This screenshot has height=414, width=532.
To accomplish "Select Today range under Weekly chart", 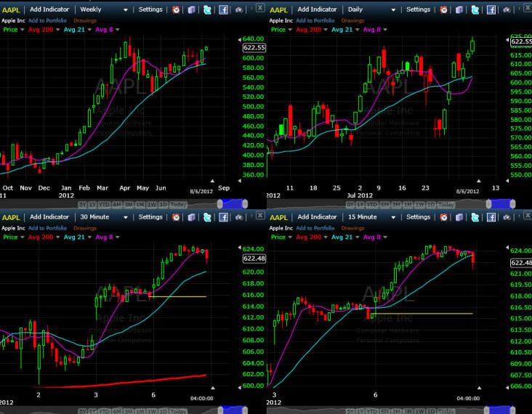I will (178, 205).
